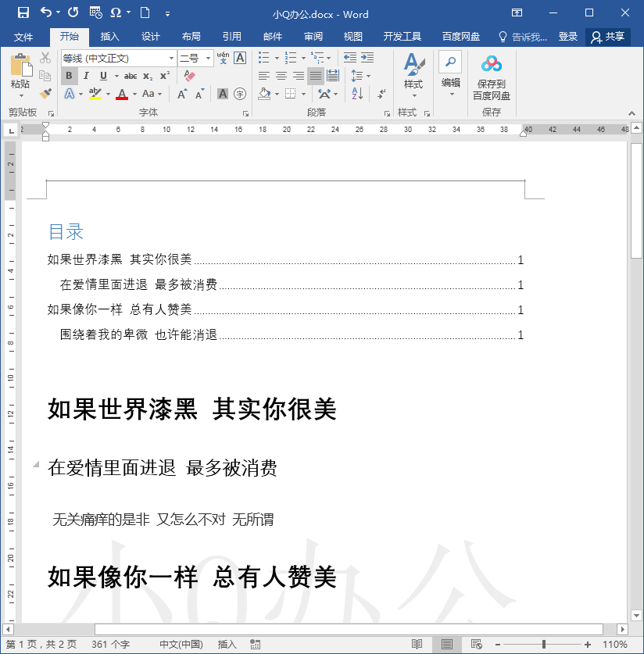Image resolution: width=644 pixels, height=654 pixels.
Task: Open macro recording icon in status bar
Action: (256, 644)
